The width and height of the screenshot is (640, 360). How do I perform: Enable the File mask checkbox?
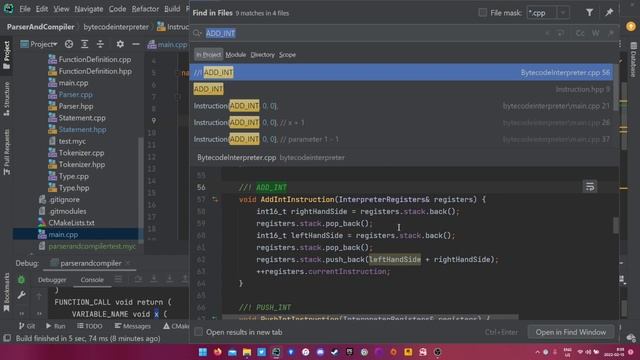pyautogui.click(x=482, y=13)
